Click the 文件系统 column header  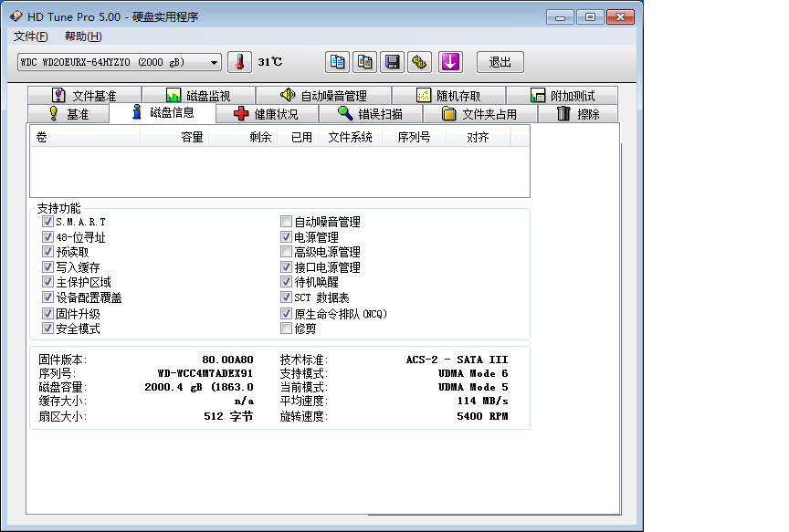point(351,137)
